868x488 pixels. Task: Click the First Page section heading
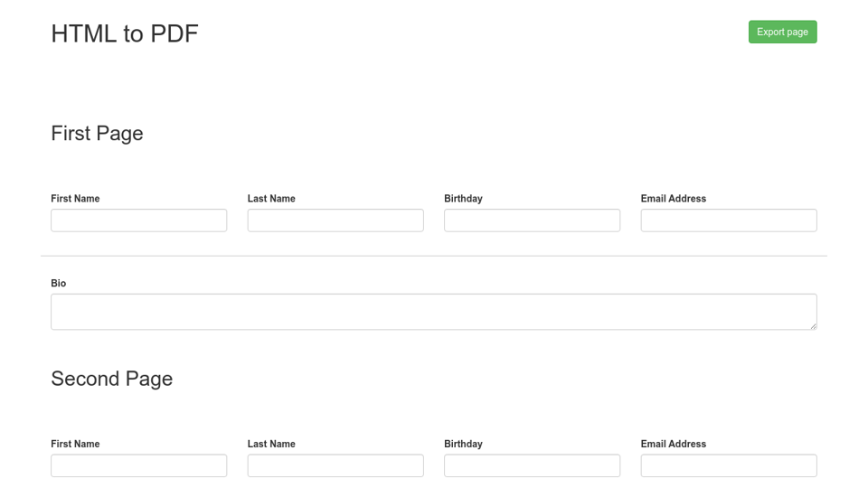(x=97, y=134)
